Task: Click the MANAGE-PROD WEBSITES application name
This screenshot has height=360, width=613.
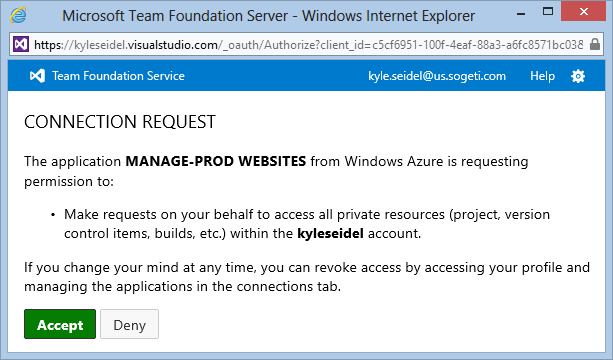Action: (216, 161)
